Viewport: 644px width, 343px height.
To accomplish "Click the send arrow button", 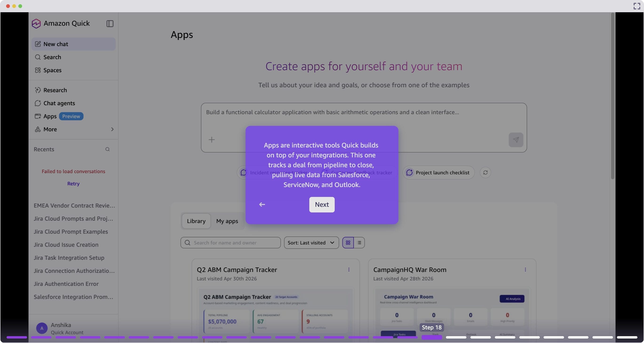I will [x=516, y=140].
